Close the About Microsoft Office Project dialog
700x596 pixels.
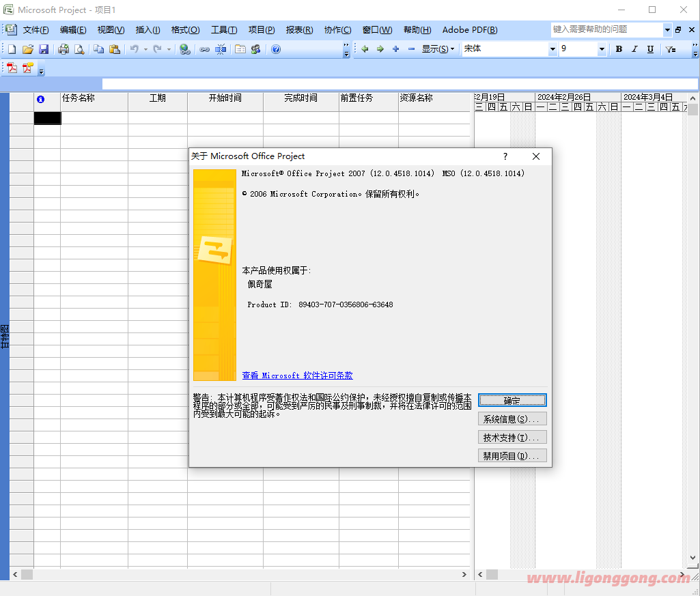click(x=535, y=156)
